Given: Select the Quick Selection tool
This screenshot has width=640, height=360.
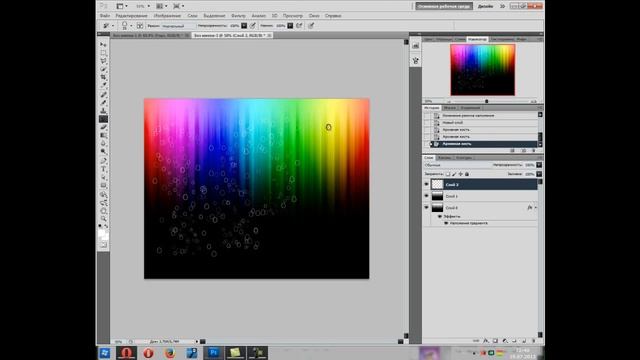Looking at the screenshot, I should [104, 69].
